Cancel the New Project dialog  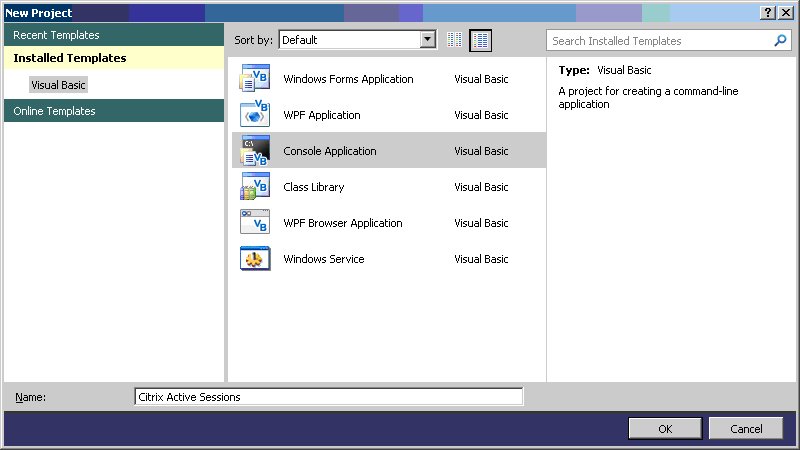(746, 429)
